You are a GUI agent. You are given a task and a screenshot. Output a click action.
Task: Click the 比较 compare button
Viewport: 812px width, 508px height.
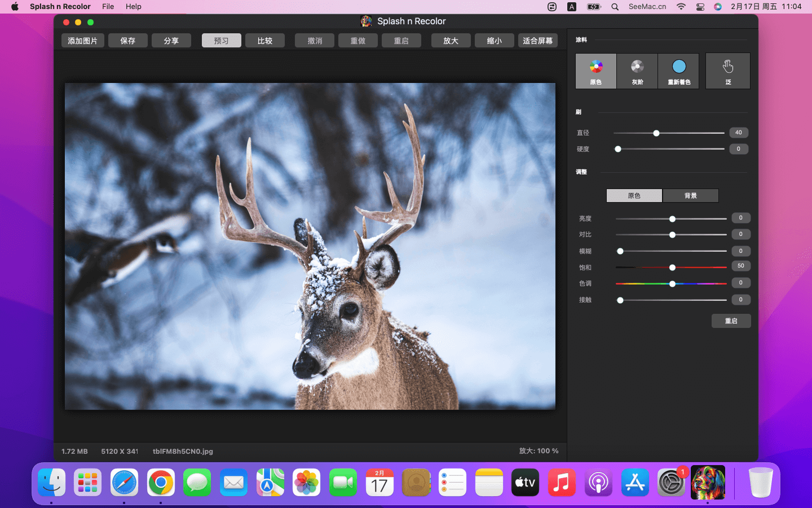pyautogui.click(x=264, y=41)
